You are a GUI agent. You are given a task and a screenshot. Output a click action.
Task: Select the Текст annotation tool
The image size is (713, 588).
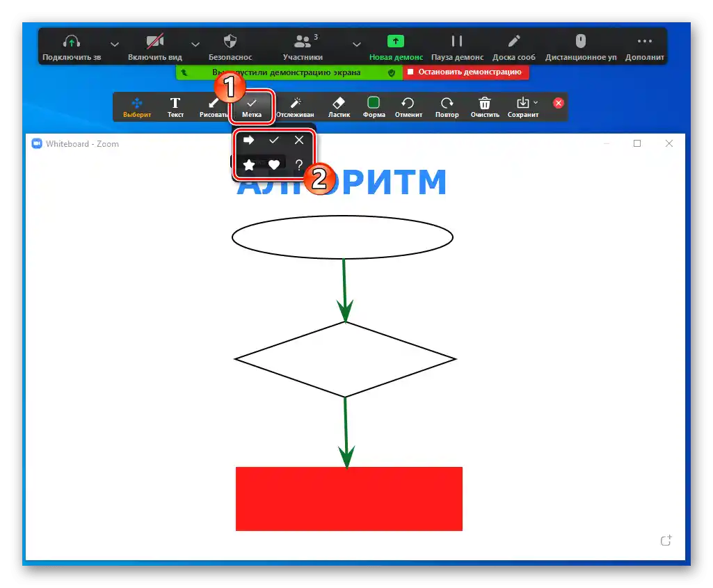[x=175, y=106]
